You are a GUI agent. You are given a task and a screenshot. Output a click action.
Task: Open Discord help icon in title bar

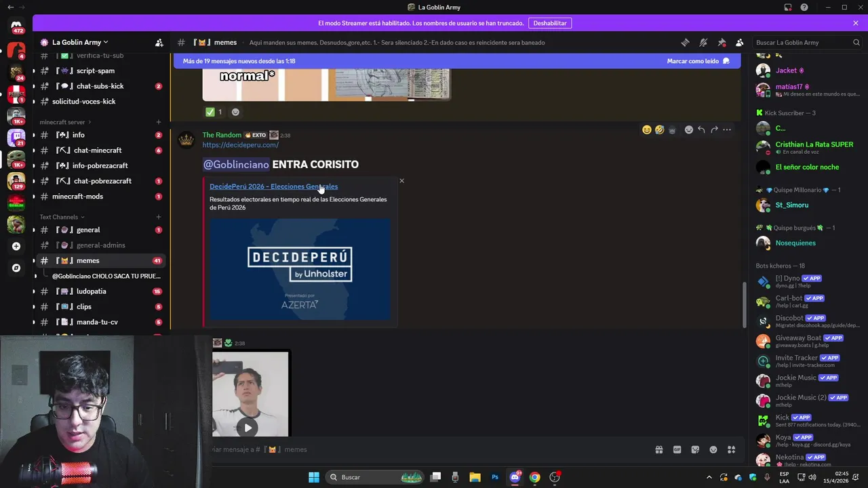804,7
